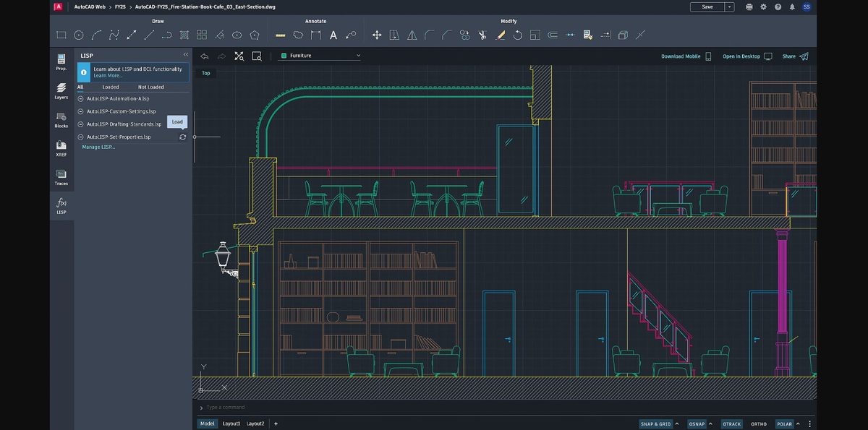Image resolution: width=868 pixels, height=430 pixels.
Task: Switch to the All tab
Action: click(x=80, y=87)
